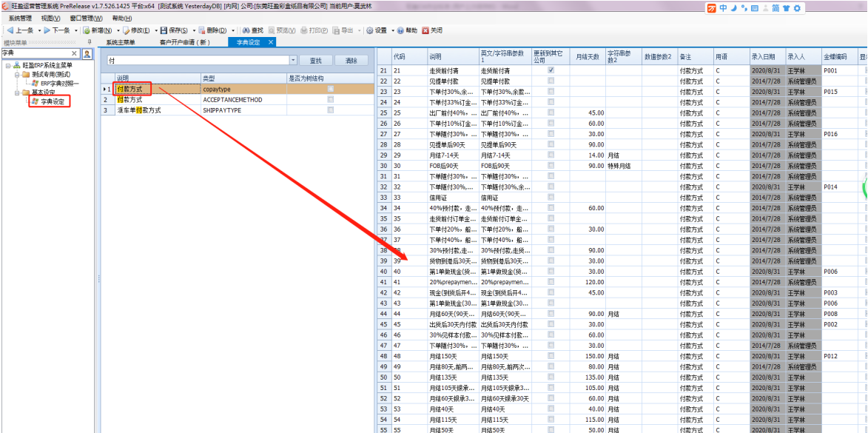Image resolution: width=868 pixels, height=433 pixels.
Task: Select the ACCEPTANCEMETHOD type cell
Action: [x=243, y=100]
